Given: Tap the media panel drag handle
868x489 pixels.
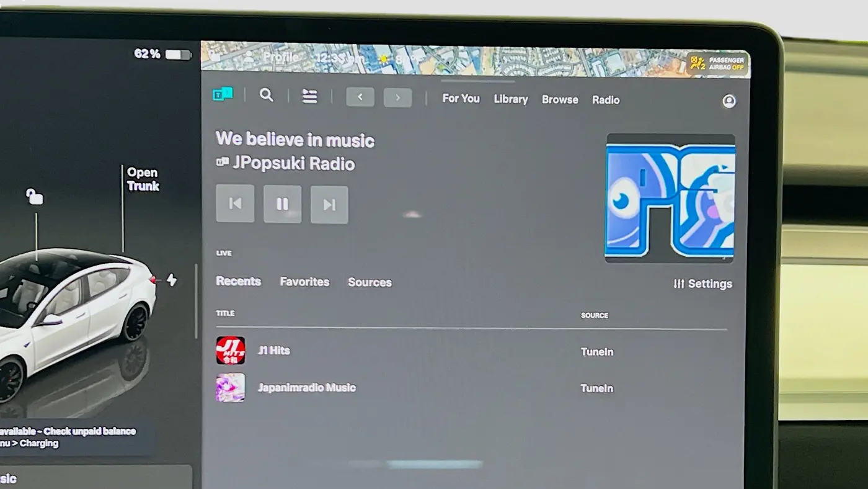Looking at the screenshot, I should click(478, 81).
